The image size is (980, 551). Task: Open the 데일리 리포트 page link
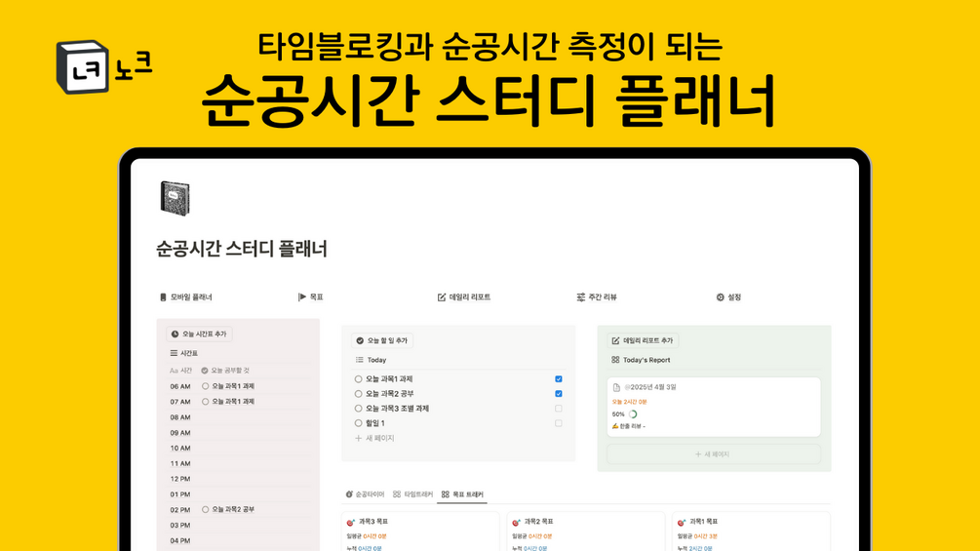(x=464, y=297)
